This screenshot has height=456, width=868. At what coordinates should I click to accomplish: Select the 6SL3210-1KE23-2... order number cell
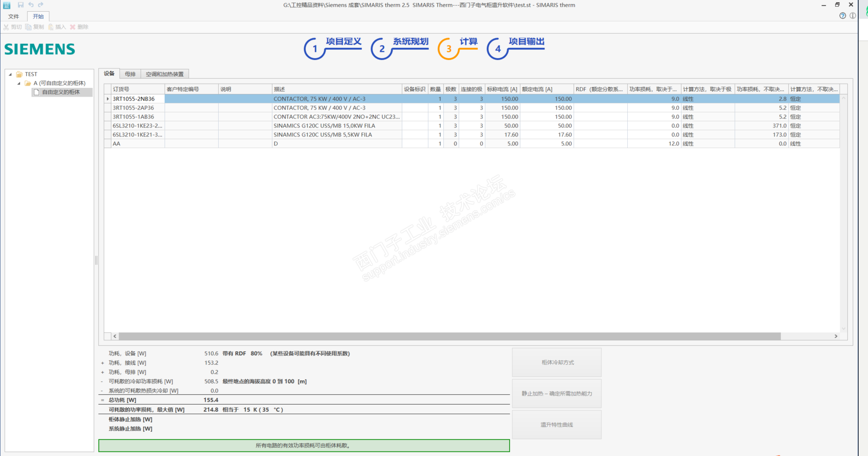click(x=138, y=126)
